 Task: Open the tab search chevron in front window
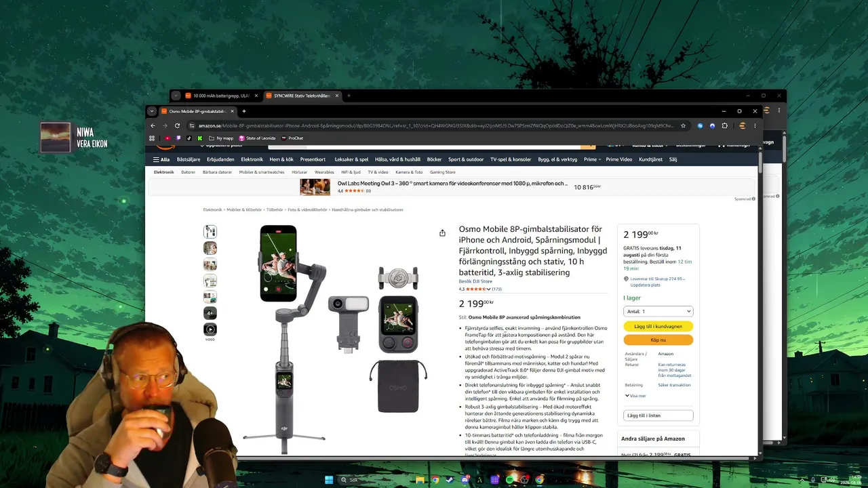pyautogui.click(x=152, y=111)
